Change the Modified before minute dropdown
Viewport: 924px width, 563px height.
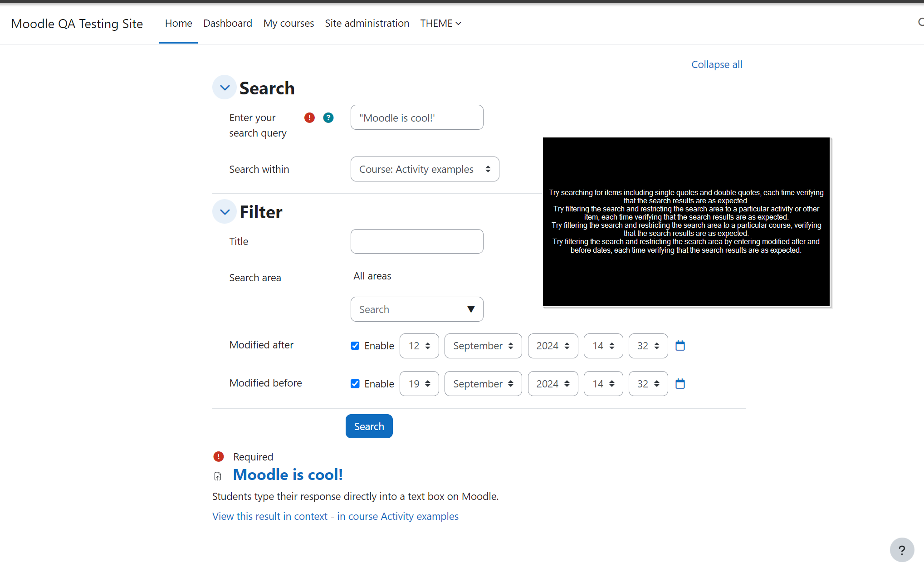pos(648,384)
